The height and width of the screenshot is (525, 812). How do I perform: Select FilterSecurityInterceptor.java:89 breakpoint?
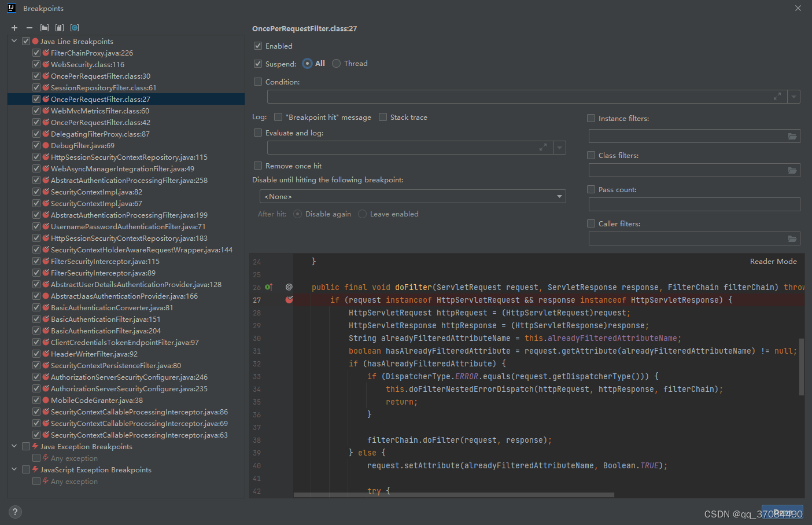(x=103, y=273)
